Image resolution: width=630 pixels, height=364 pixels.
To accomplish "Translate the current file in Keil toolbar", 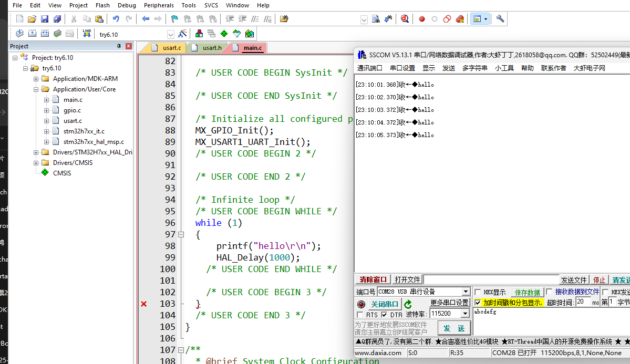I will click(19, 34).
